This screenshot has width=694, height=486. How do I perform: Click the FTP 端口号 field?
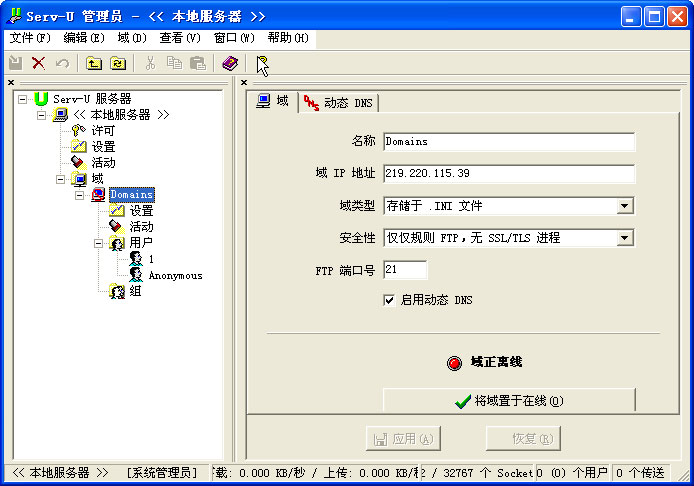point(405,270)
